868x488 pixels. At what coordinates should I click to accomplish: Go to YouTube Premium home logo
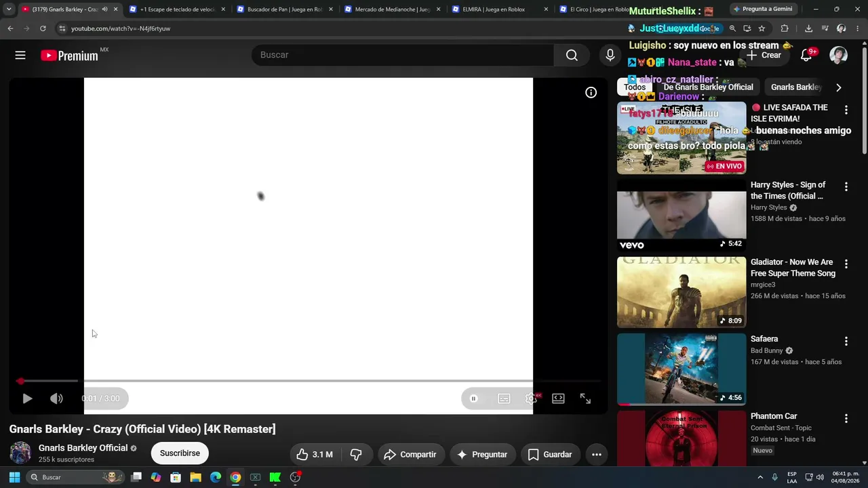70,56
